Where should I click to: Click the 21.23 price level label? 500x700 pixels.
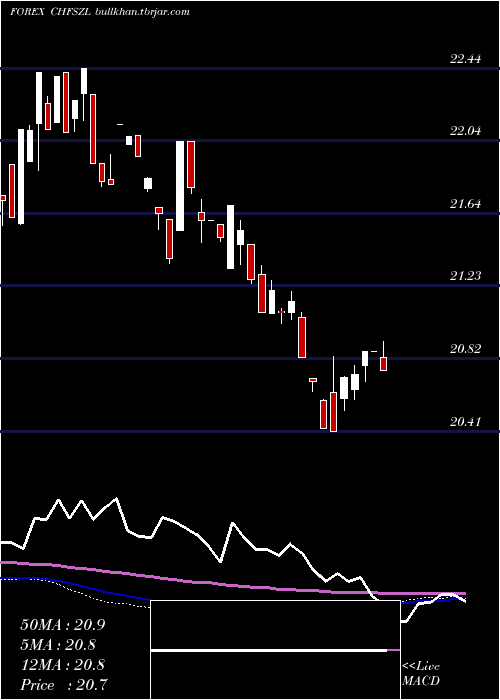pos(465,276)
